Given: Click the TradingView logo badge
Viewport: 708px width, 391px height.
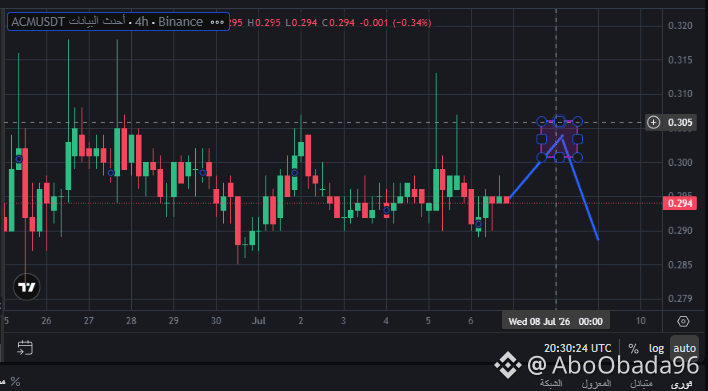Looking at the screenshot, I should pos(27,287).
